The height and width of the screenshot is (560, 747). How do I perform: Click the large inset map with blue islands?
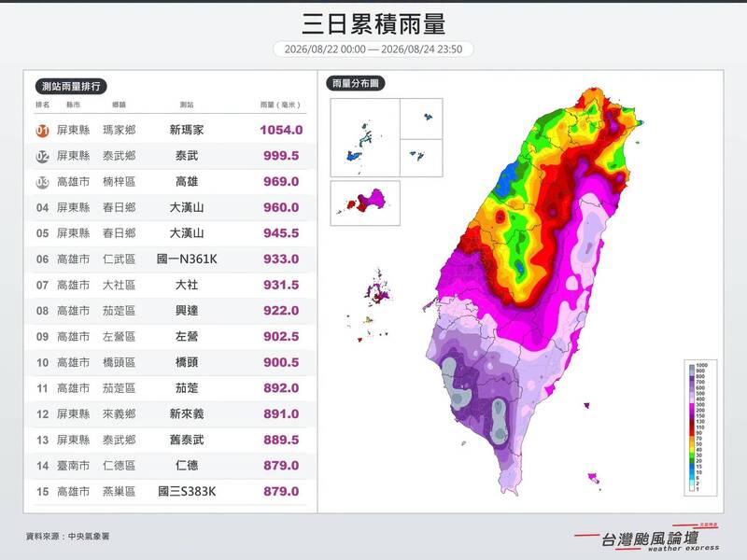pos(365,137)
